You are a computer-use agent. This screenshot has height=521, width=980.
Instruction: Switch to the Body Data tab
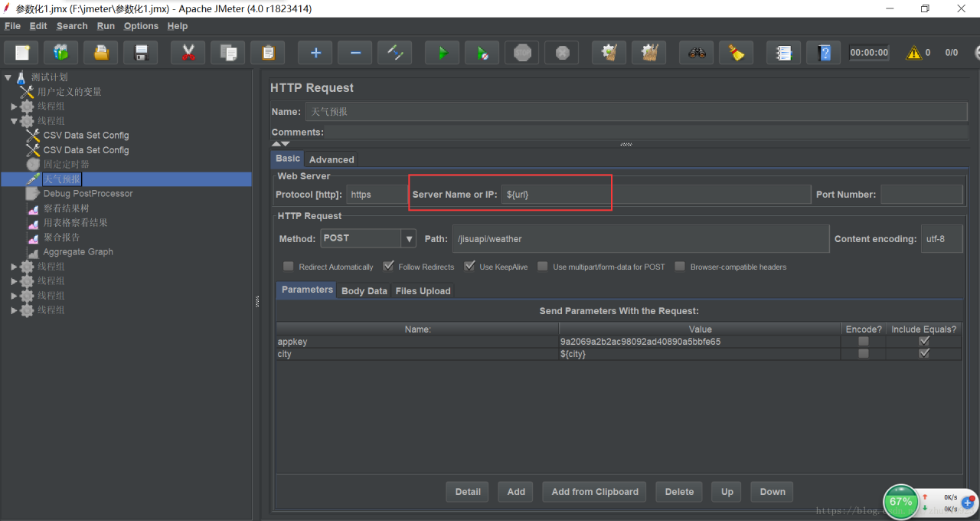coord(364,291)
